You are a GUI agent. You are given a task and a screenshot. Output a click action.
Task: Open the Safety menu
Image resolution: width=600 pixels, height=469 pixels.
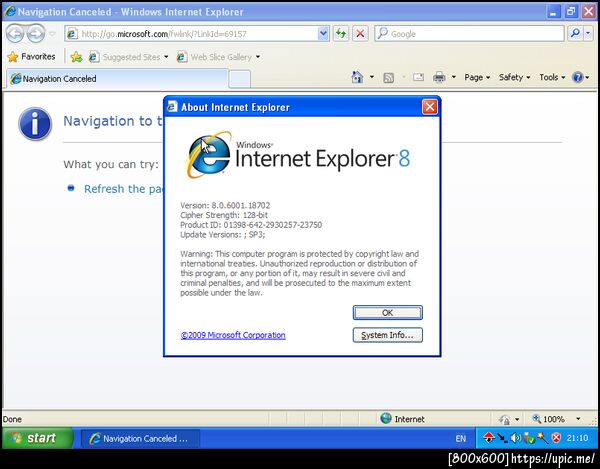point(514,78)
